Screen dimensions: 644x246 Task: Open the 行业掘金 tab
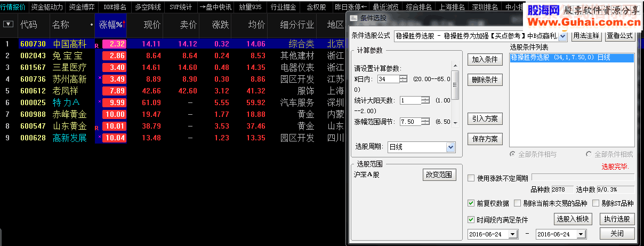click(283, 7)
